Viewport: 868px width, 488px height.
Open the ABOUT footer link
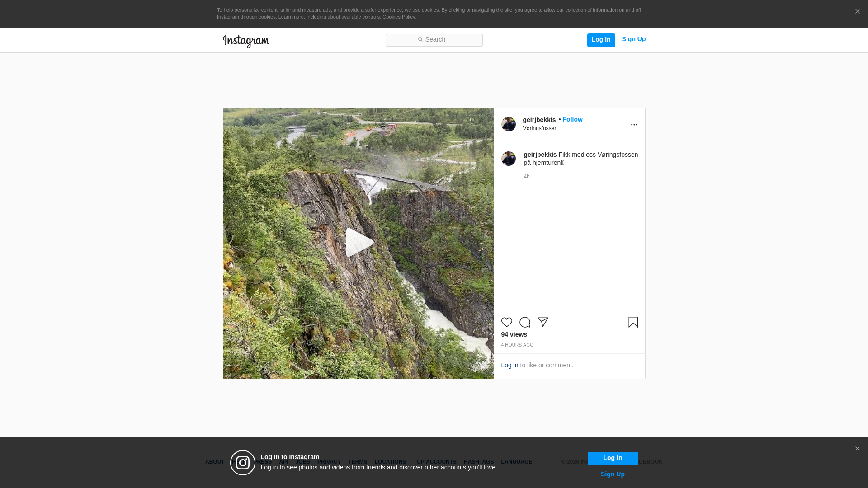[215, 462]
